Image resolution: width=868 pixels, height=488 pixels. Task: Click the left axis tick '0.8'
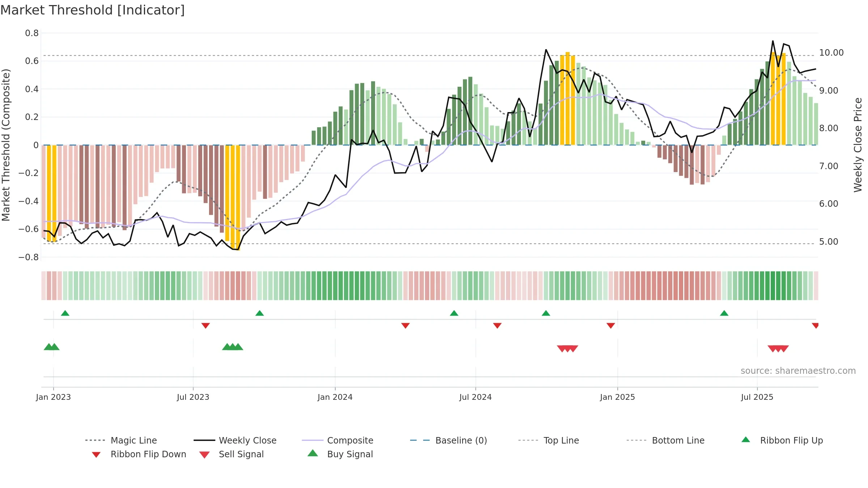pos(32,33)
